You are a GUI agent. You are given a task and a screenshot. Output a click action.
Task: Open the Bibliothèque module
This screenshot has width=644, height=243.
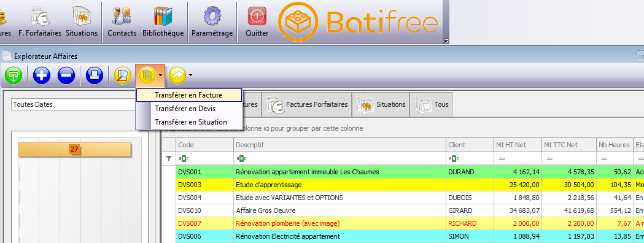point(163,21)
